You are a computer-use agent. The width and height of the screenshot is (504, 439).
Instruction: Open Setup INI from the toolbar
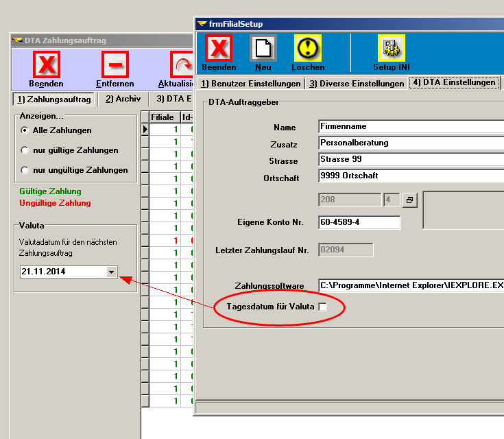[392, 49]
